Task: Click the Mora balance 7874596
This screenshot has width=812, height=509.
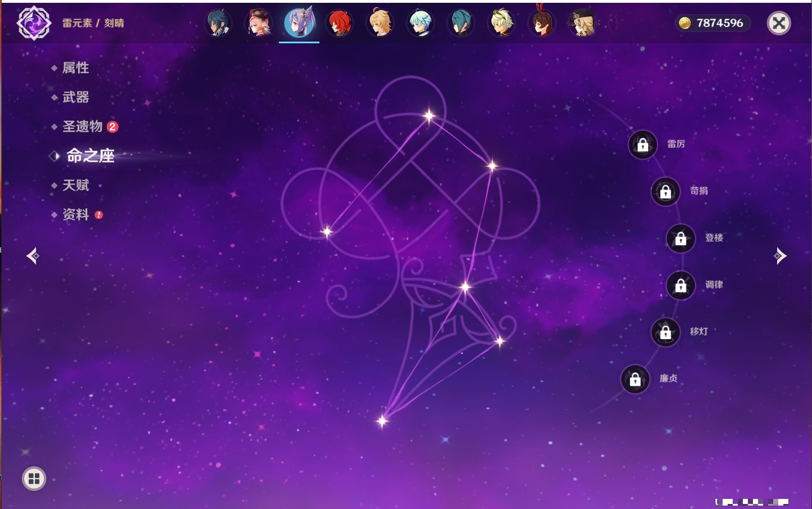Action: coord(720,23)
